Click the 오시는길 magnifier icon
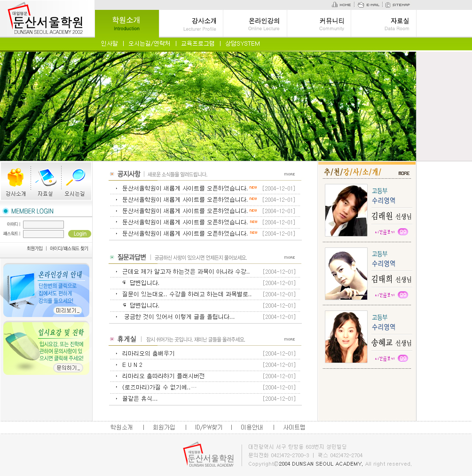Viewport: 472px width, 476px height. tap(75, 178)
